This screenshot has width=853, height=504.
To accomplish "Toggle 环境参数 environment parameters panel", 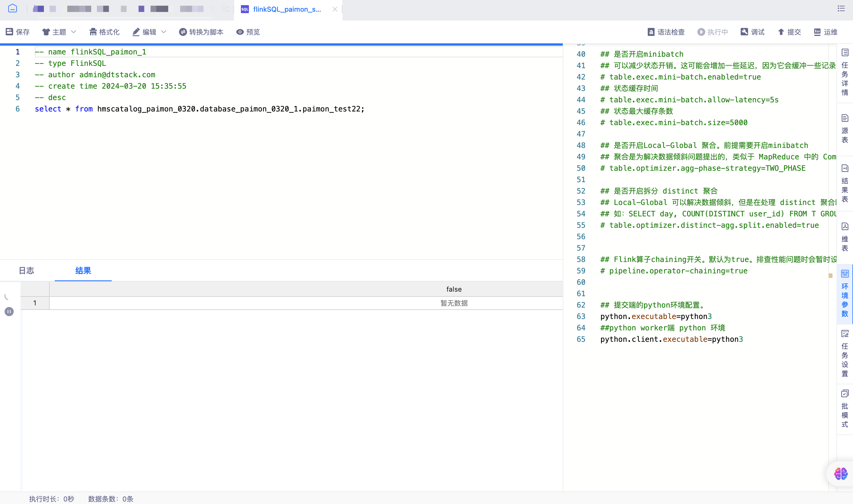I will [x=845, y=294].
